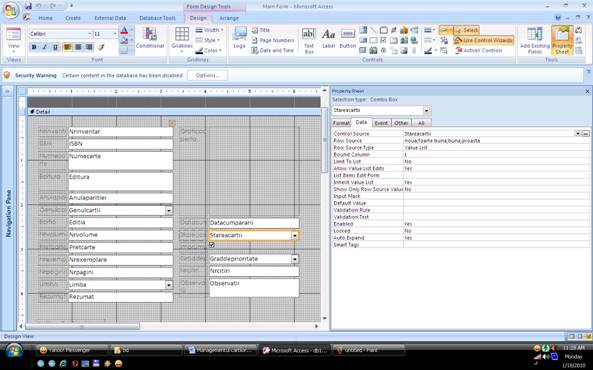Expand the Navigation Pane

[8, 91]
